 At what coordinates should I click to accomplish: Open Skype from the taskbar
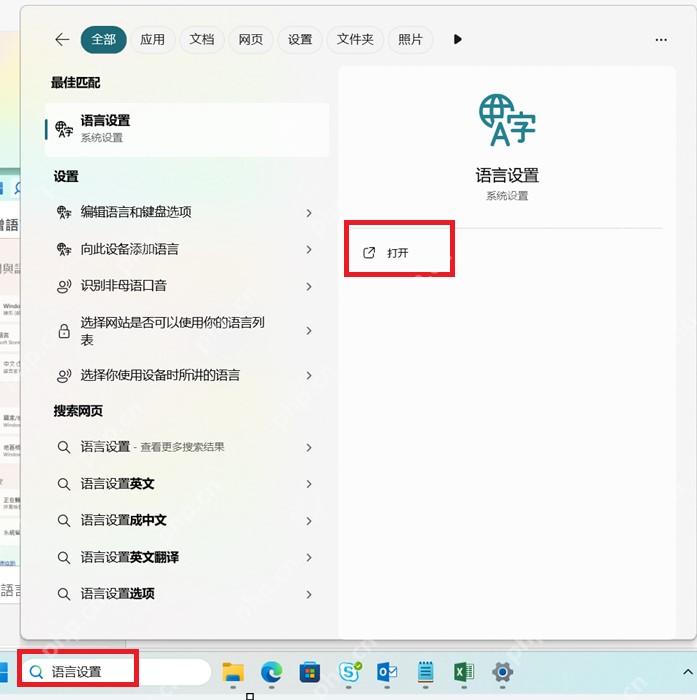pos(350,671)
